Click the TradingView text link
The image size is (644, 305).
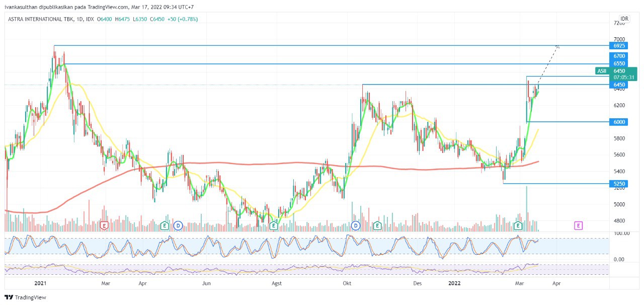click(30, 297)
